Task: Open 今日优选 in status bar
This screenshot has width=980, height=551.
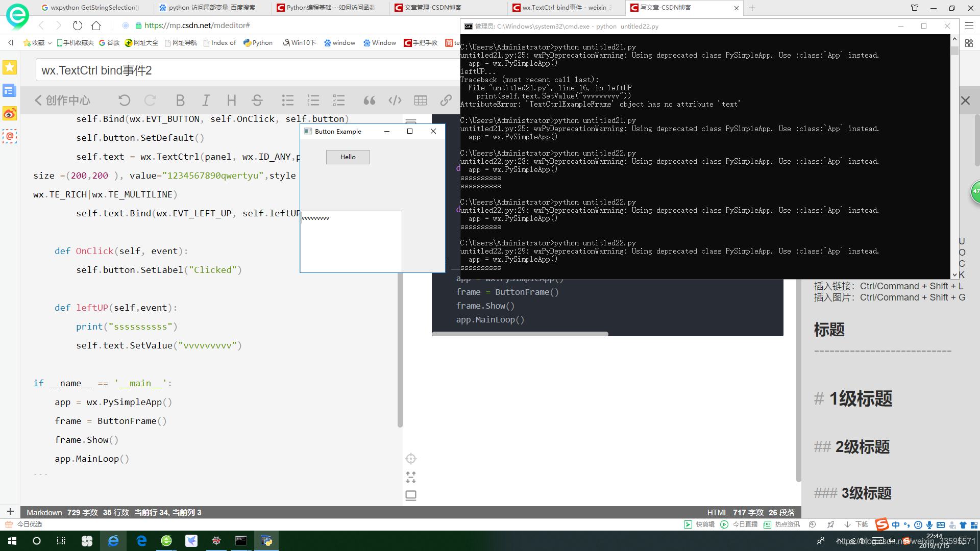Action: 24,524
